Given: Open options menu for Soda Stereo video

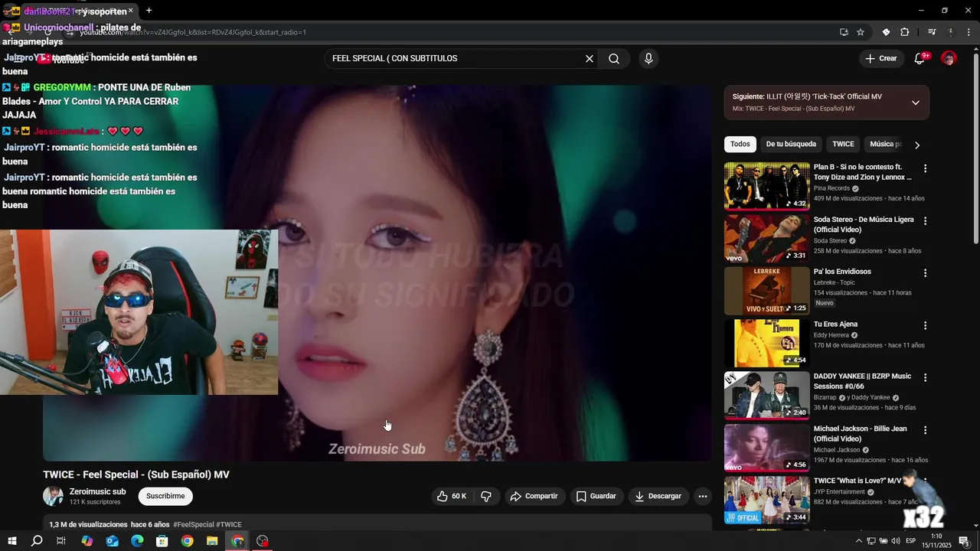Looking at the screenshot, I should 925,221.
